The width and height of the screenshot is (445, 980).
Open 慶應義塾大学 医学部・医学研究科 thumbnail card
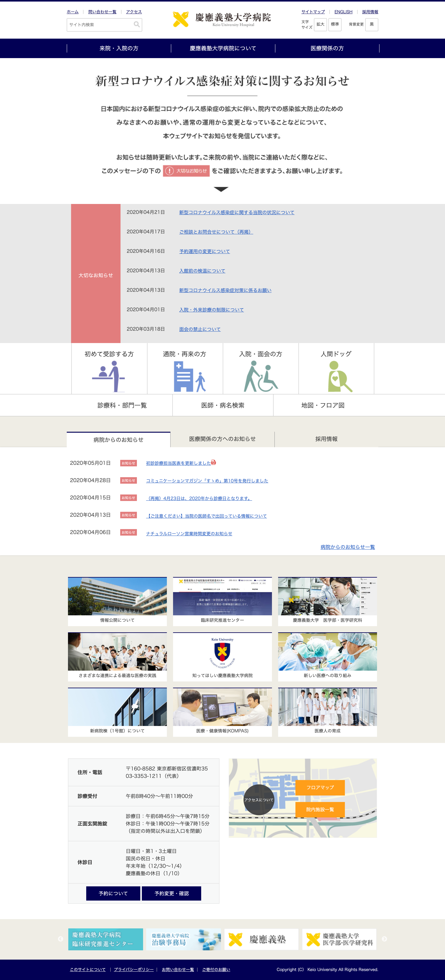327,601
